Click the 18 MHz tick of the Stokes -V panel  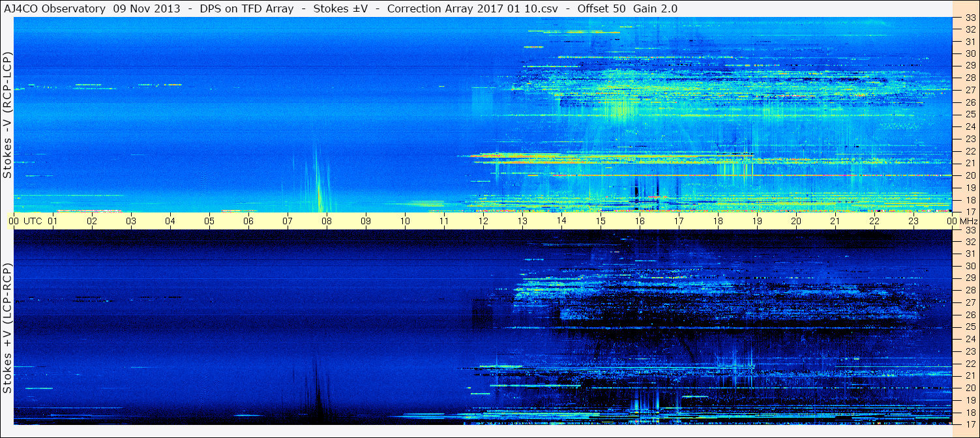point(970,199)
